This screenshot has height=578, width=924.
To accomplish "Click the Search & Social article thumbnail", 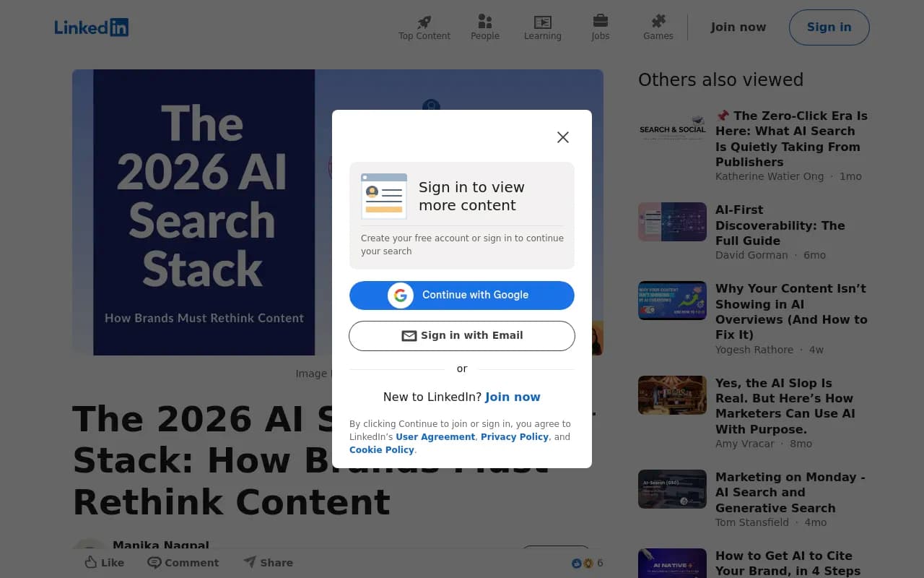I will tap(672, 128).
